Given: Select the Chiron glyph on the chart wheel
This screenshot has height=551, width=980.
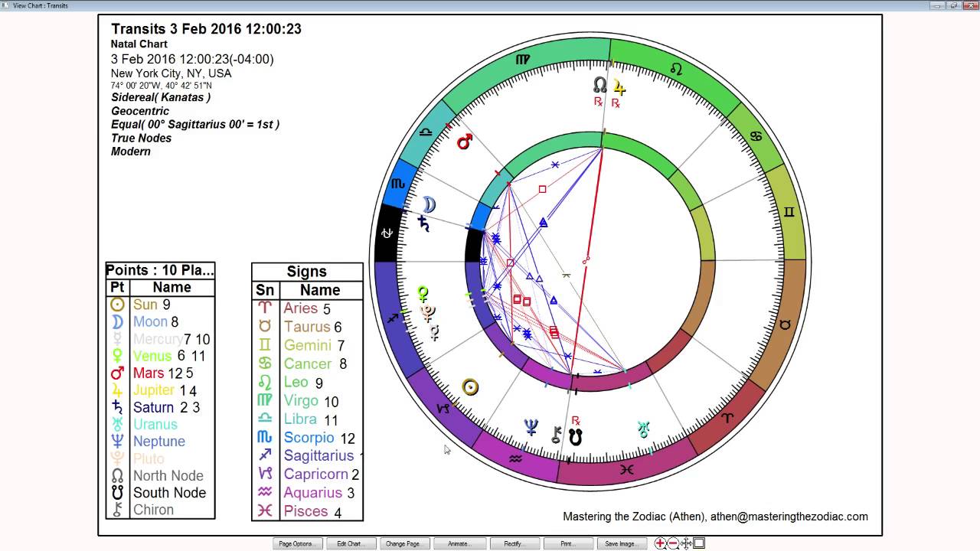Looking at the screenshot, I should click(557, 436).
